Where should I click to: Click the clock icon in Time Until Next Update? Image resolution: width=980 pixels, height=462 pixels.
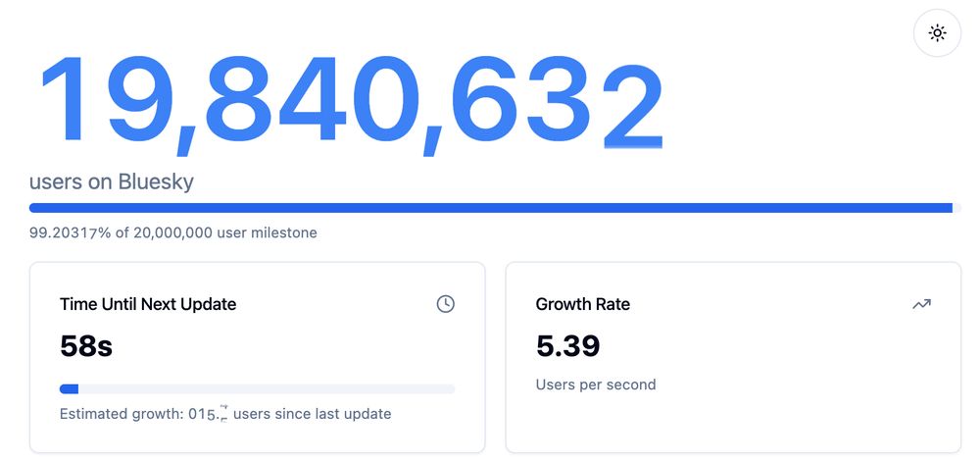coord(445,304)
